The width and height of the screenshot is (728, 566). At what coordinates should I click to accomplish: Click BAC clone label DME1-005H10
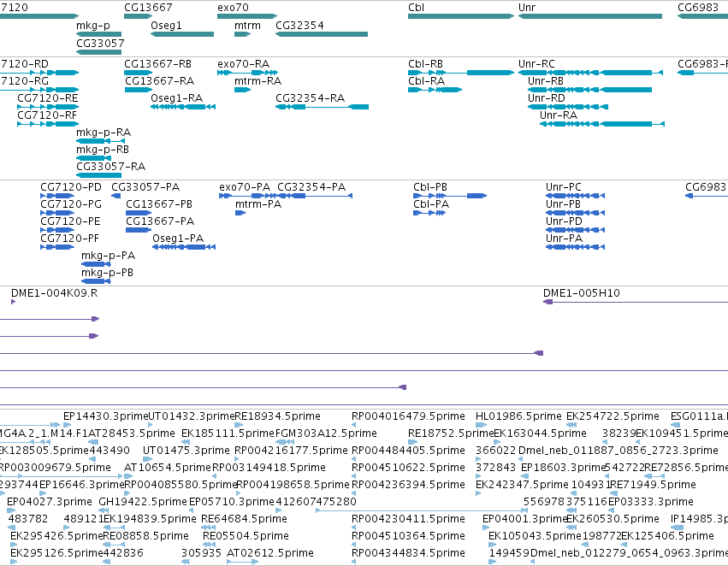click(x=581, y=293)
